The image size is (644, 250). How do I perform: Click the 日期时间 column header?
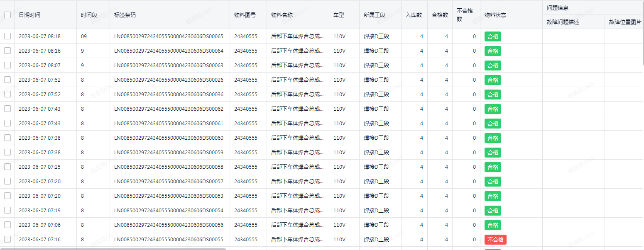pyautogui.click(x=29, y=15)
